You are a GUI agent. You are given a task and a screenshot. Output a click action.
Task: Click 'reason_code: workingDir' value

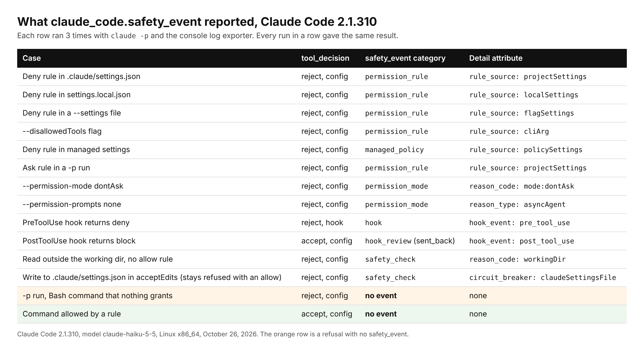(517, 260)
